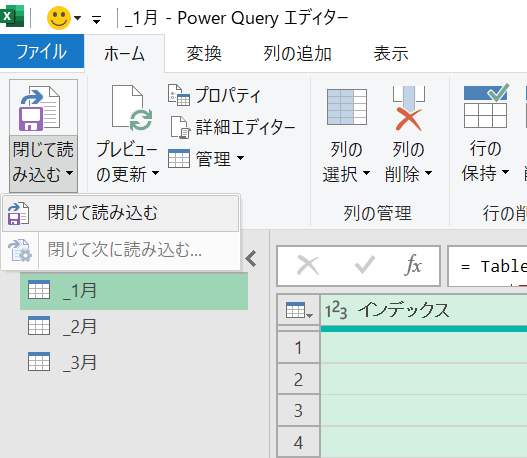Viewport: 527px width, 458px height.
Task: Open the 管理 dropdown menu
Action: pos(206,159)
